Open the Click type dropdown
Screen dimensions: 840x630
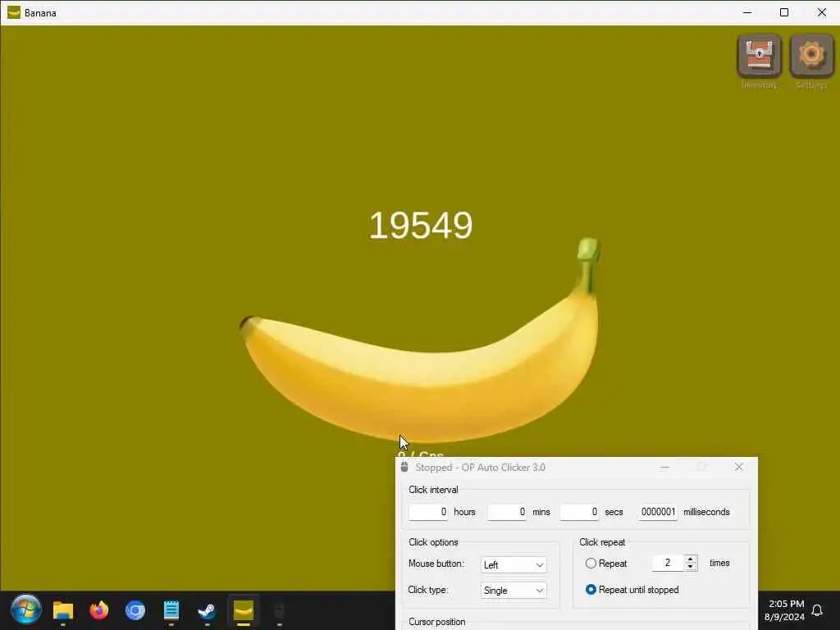[x=514, y=591]
